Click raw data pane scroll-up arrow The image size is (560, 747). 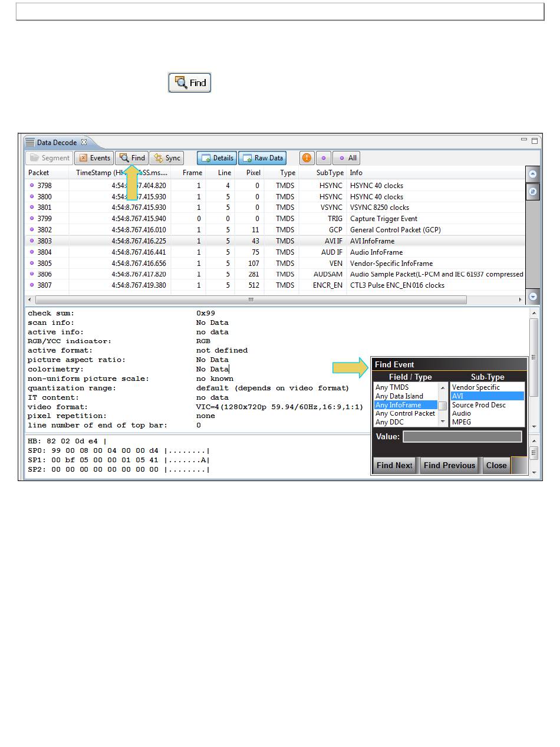534,441
